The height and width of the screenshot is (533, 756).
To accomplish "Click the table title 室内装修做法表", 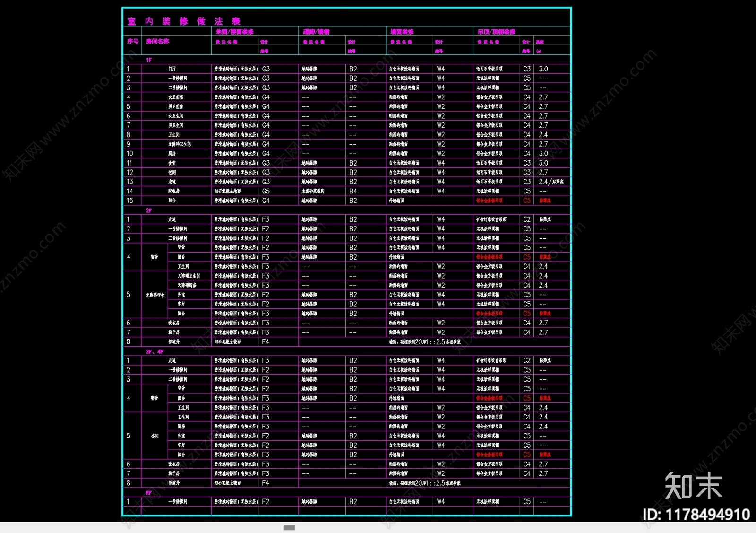I will click(184, 21).
